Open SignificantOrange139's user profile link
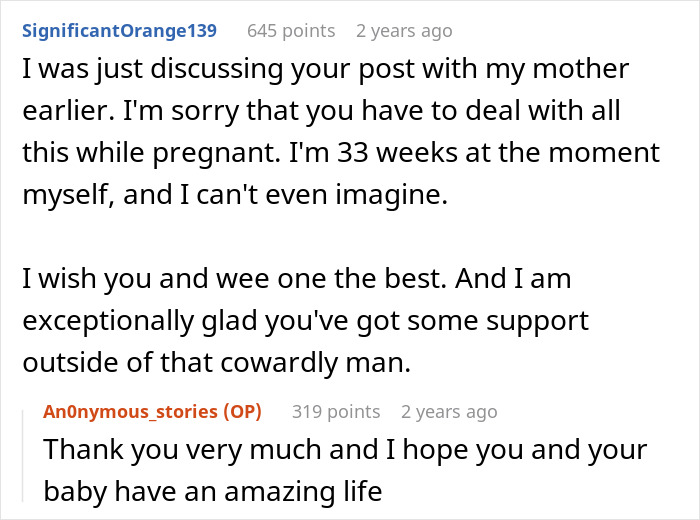Screen dimensions: 700x520 (119, 31)
